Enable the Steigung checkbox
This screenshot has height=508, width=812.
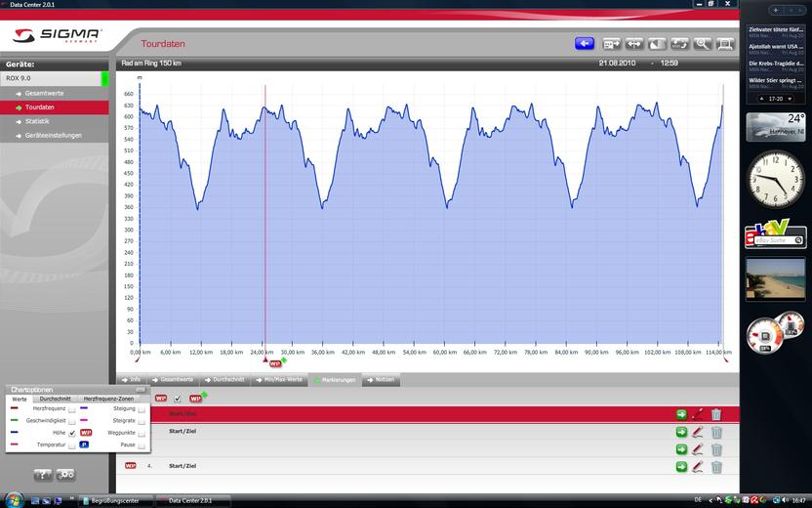[142, 409]
